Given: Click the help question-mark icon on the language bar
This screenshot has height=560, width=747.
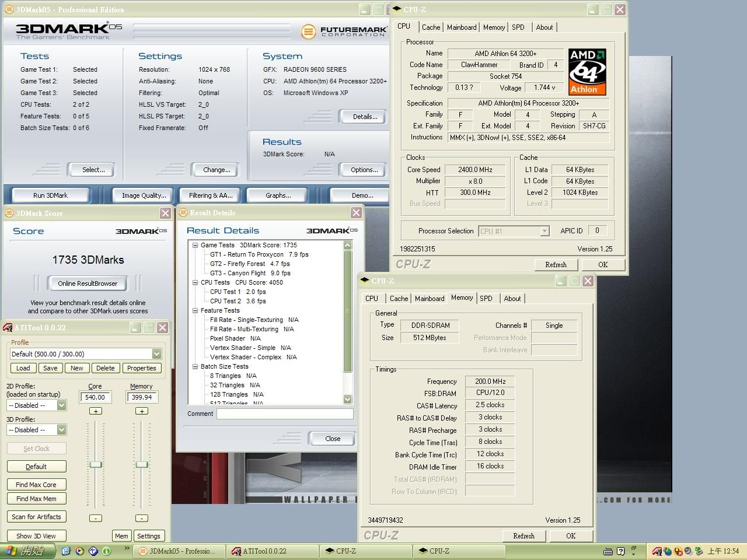Looking at the screenshot, I should click(x=620, y=551).
